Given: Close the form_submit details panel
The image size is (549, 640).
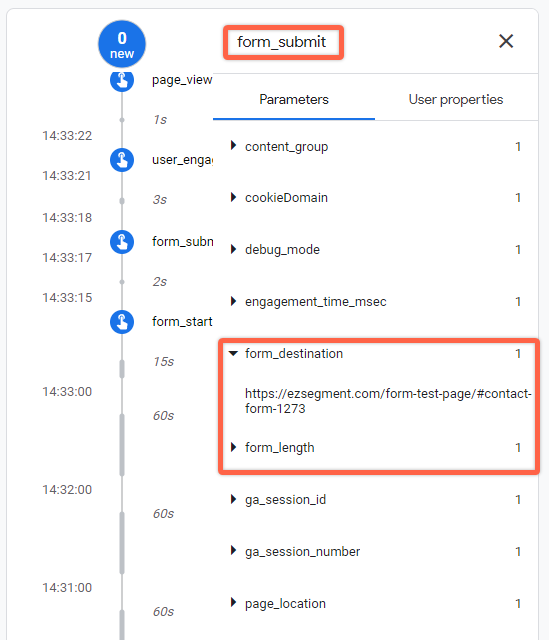Looking at the screenshot, I should click(x=506, y=41).
